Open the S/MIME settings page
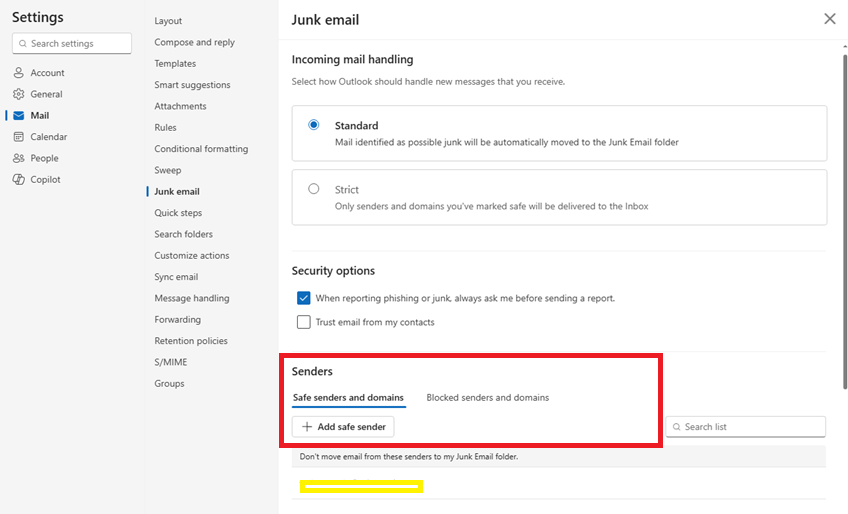The height and width of the screenshot is (514, 848). coord(171,362)
